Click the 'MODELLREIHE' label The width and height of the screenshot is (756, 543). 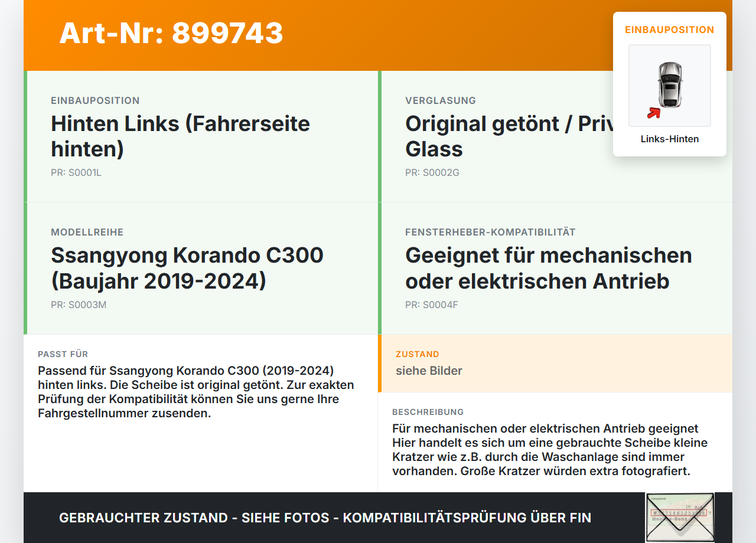87,233
